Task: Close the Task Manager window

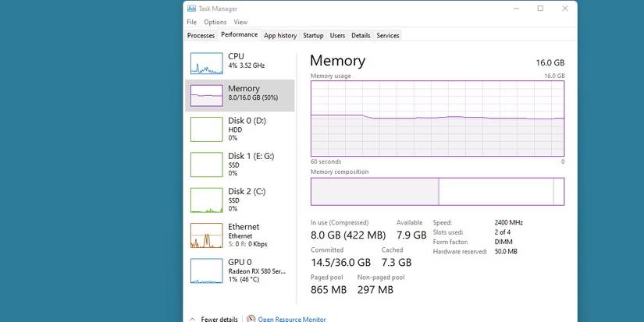Action: pos(565,9)
